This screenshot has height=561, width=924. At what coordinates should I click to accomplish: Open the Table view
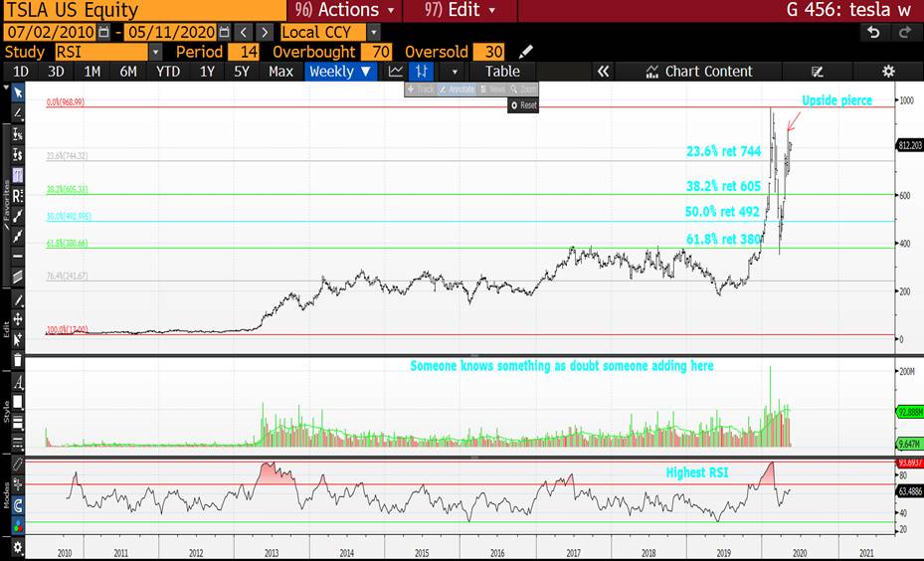pos(502,72)
